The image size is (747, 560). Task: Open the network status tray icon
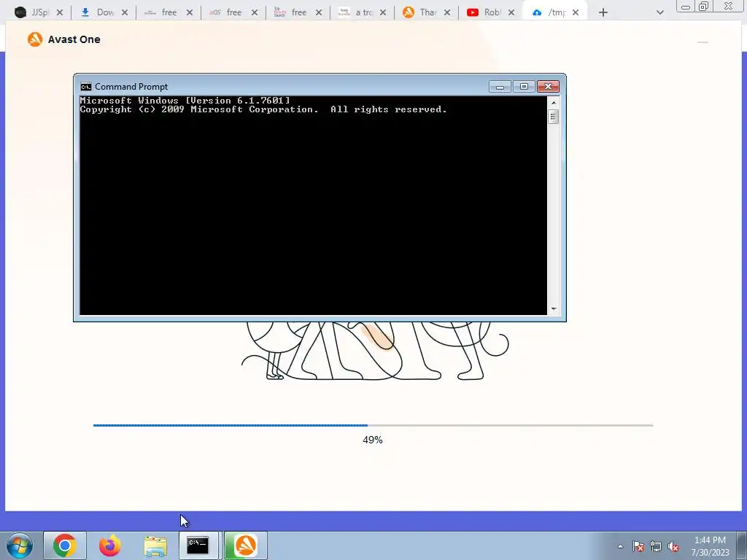point(656,546)
